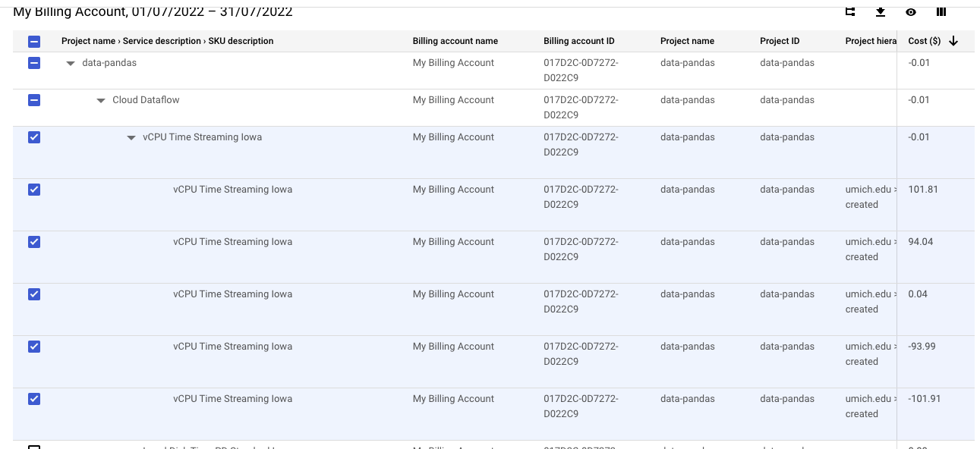Uncheck the row with cost -93.99
The image size is (980, 449).
[x=34, y=347]
